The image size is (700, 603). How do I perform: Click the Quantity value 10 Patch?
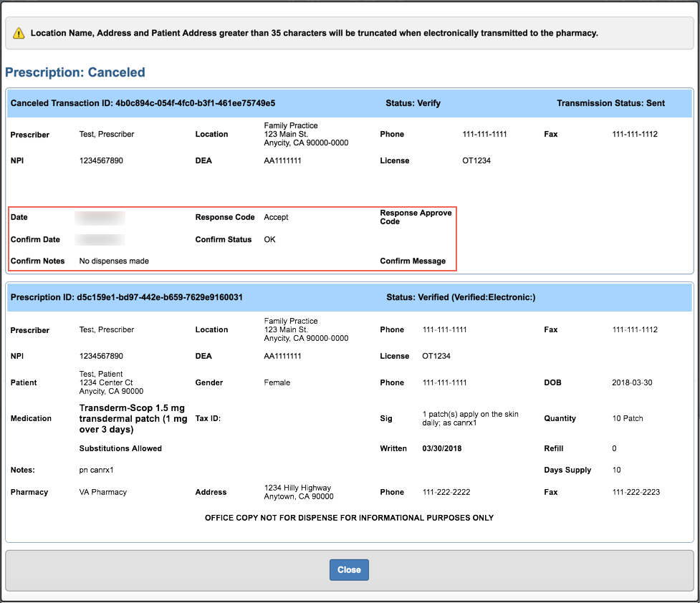(x=628, y=418)
